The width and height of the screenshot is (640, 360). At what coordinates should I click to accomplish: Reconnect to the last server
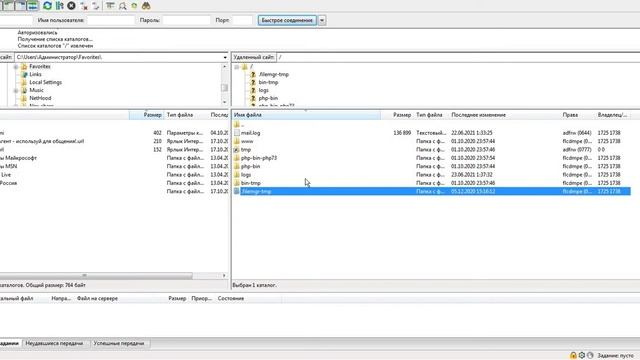(x=96, y=6)
